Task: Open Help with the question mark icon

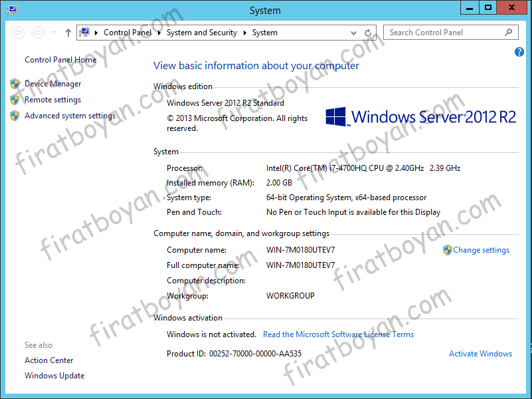Action: [x=519, y=52]
